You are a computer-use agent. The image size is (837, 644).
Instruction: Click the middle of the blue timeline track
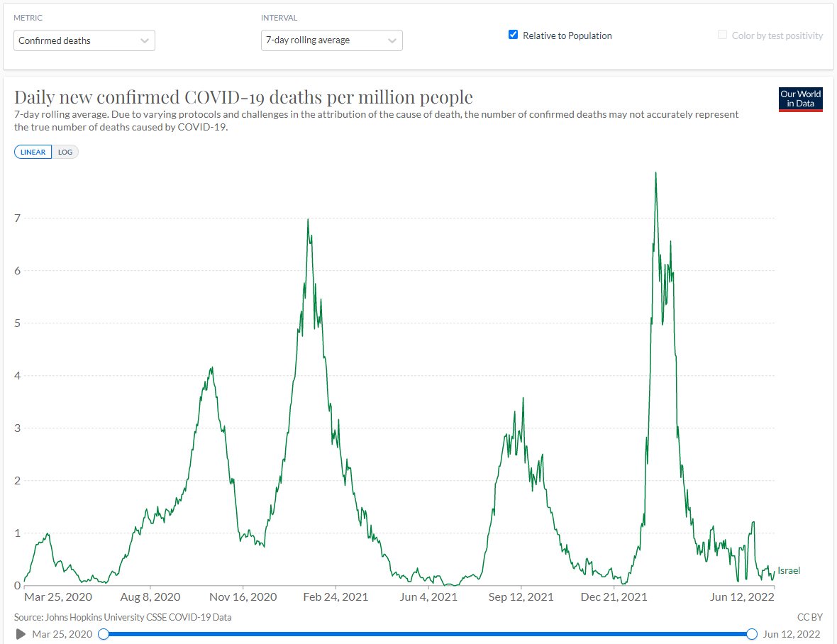pos(428,633)
